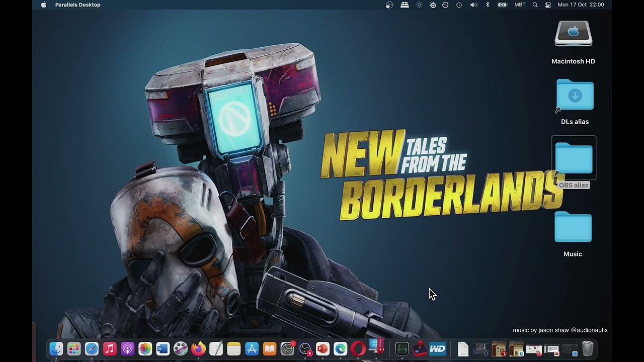Open the Bluetooth menu bar item
The width and height of the screenshot is (644, 362).
click(488, 5)
